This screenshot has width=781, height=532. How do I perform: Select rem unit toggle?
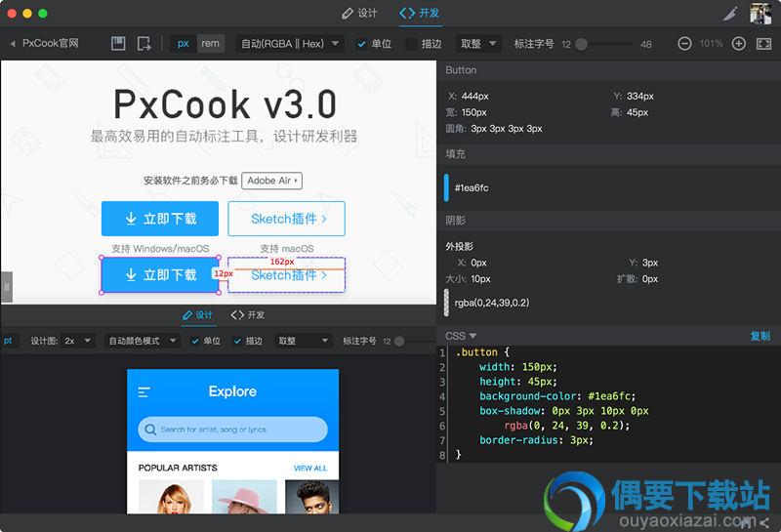(x=210, y=43)
